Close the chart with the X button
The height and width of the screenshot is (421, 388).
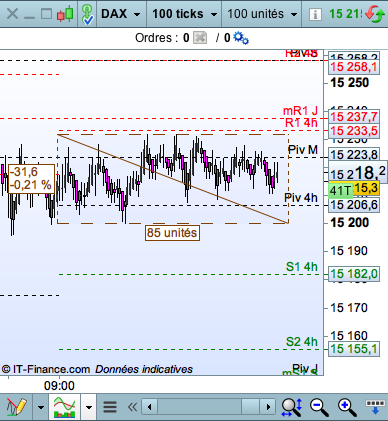tap(12, 14)
